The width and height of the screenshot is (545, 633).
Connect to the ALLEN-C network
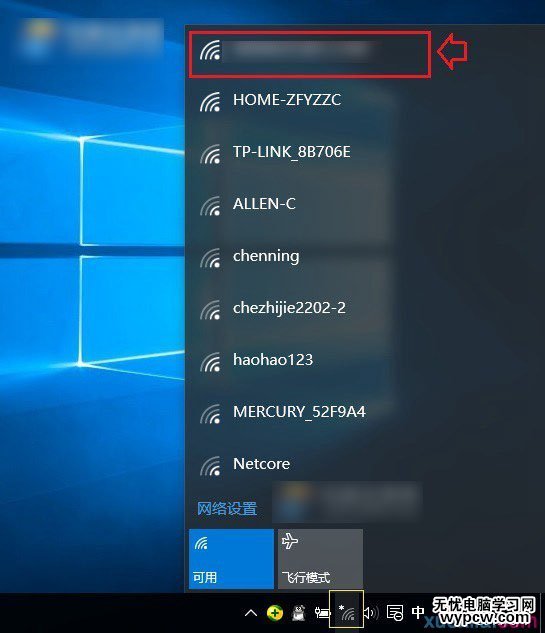(308, 205)
